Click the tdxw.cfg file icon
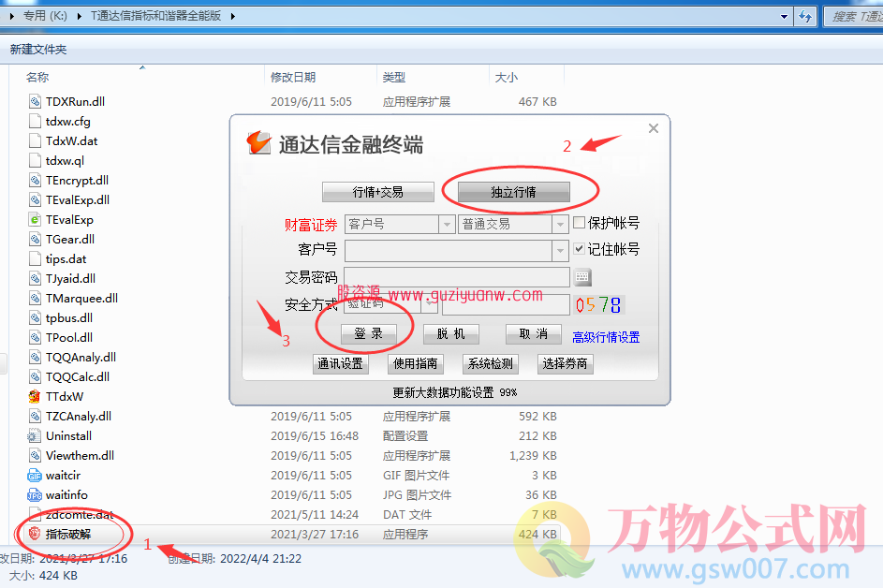 pos(35,121)
